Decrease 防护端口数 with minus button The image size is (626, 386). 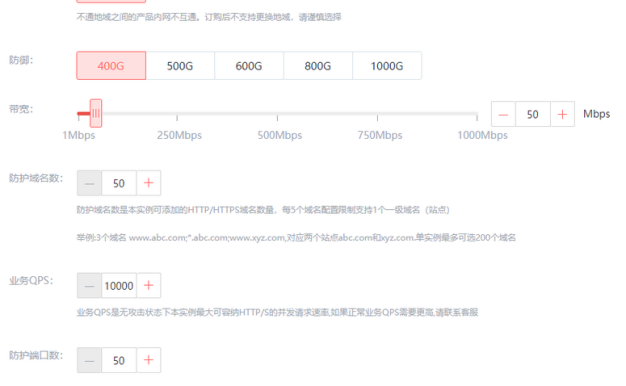point(89,360)
